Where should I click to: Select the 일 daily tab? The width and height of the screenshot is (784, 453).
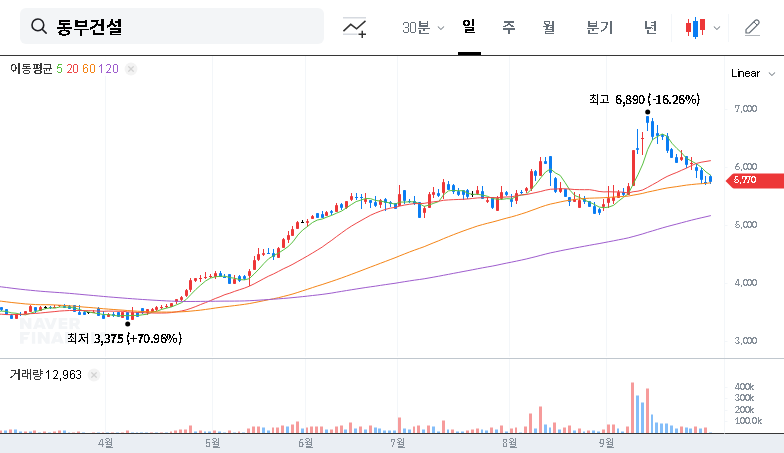469,26
